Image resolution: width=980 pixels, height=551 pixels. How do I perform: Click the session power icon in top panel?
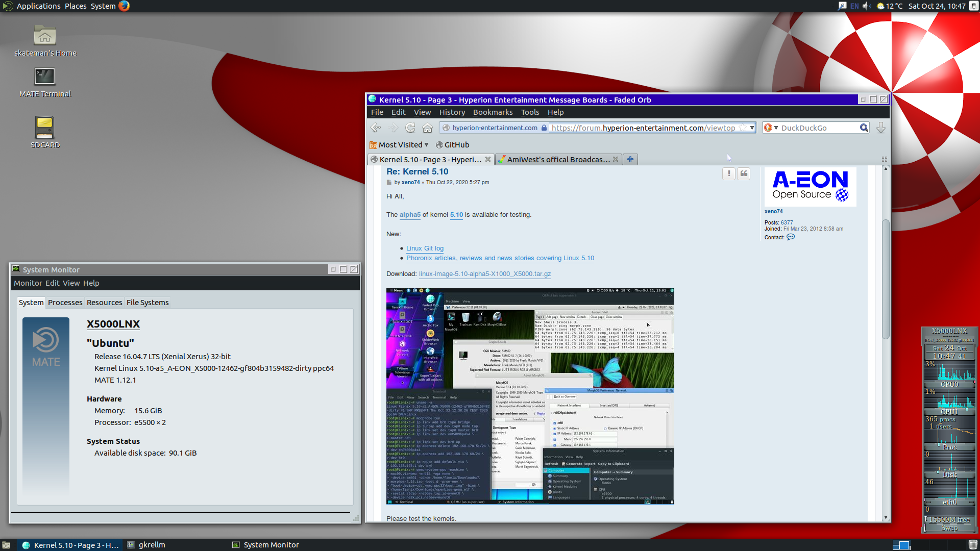(974, 6)
